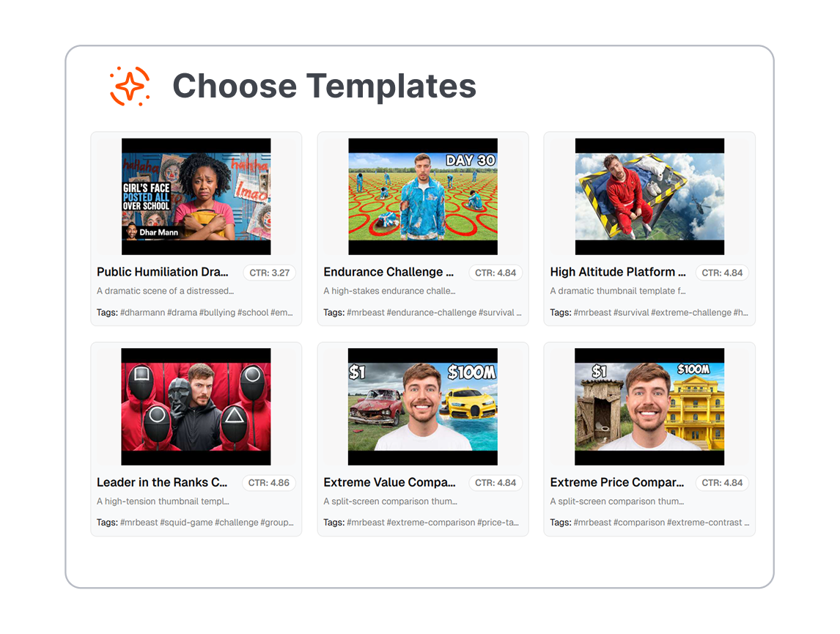Open the Extreme Price Compar... title
This screenshot has width=840, height=634.
tap(616, 482)
